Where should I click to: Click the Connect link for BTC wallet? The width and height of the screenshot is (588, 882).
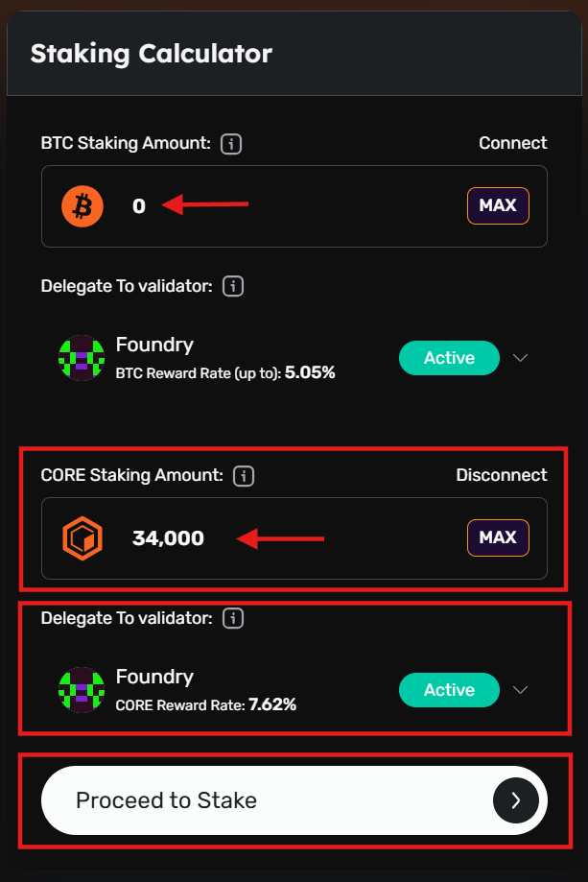513,143
